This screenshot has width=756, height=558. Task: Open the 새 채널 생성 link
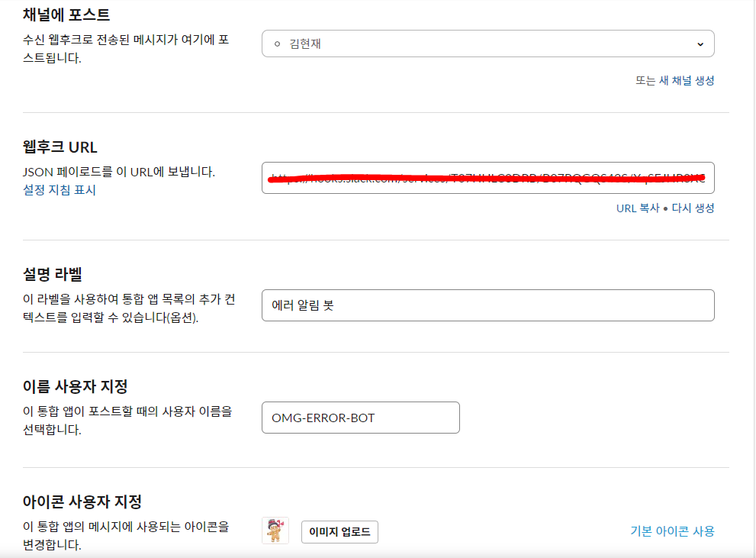pyautogui.click(x=687, y=80)
